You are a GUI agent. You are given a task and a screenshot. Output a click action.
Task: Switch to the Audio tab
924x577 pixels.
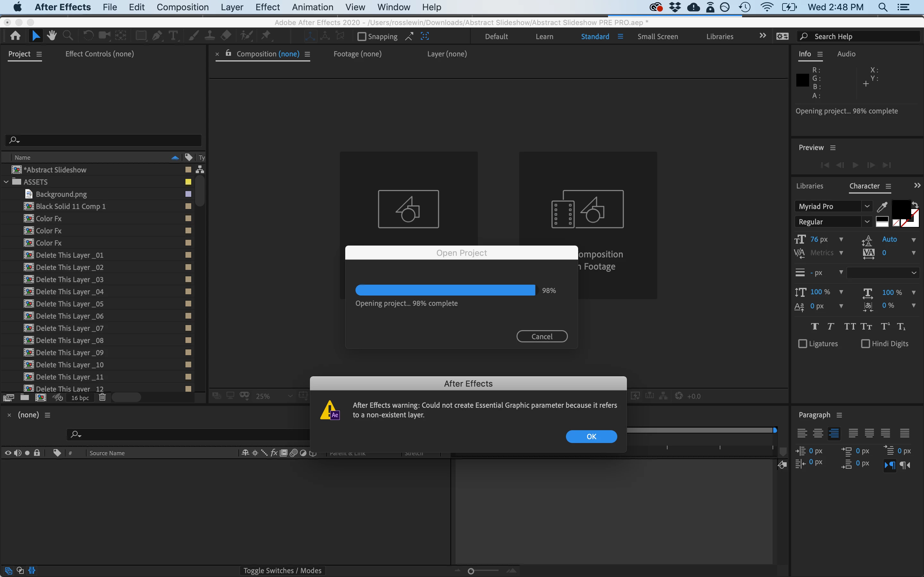pyautogui.click(x=846, y=54)
